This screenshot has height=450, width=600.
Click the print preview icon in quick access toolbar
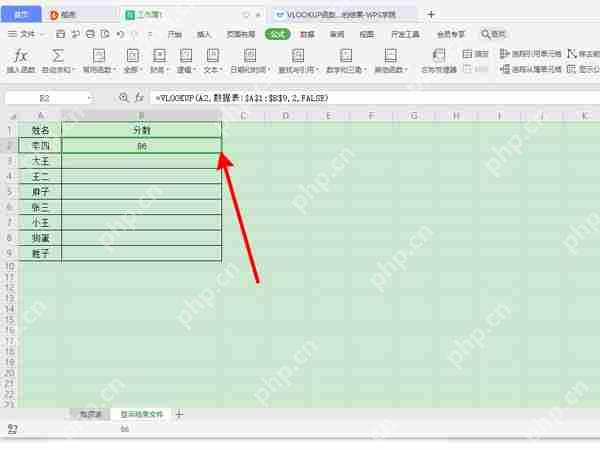tap(105, 34)
